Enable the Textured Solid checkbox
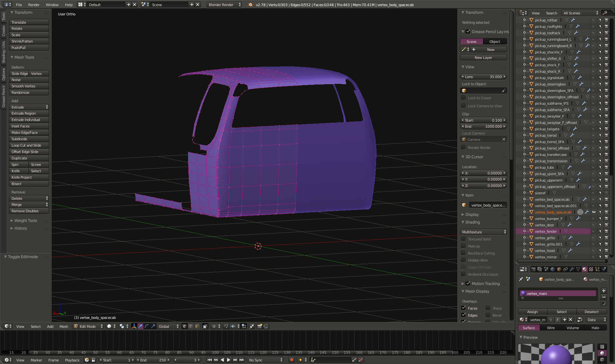The height and width of the screenshot is (364, 615). (463, 239)
